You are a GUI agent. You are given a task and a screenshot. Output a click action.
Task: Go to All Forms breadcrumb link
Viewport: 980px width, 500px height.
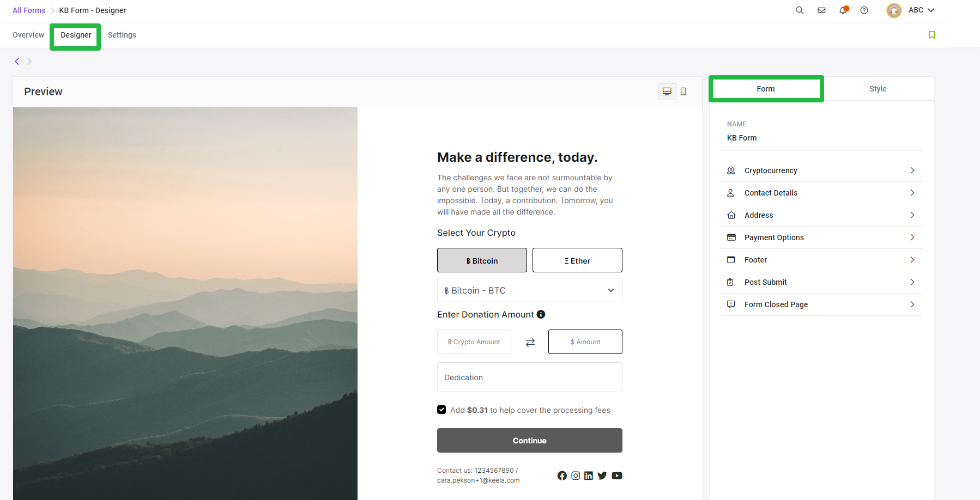(29, 10)
